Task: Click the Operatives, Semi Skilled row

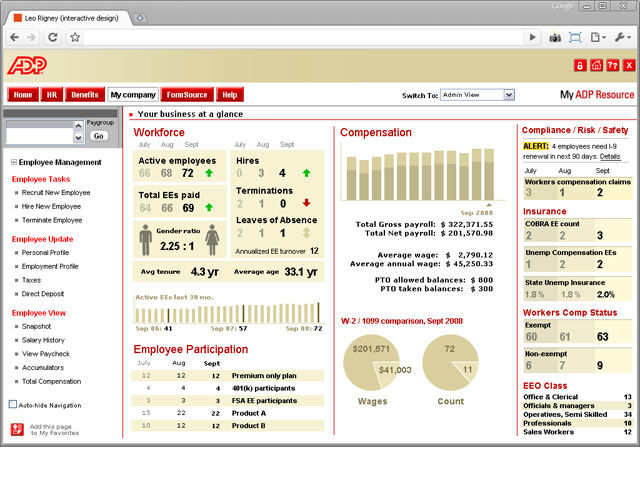Action: [577, 414]
